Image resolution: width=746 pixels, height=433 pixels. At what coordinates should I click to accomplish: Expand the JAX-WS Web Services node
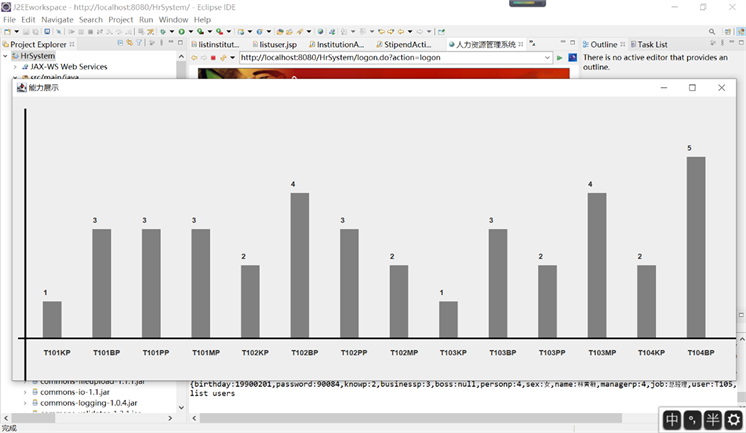[x=15, y=67]
